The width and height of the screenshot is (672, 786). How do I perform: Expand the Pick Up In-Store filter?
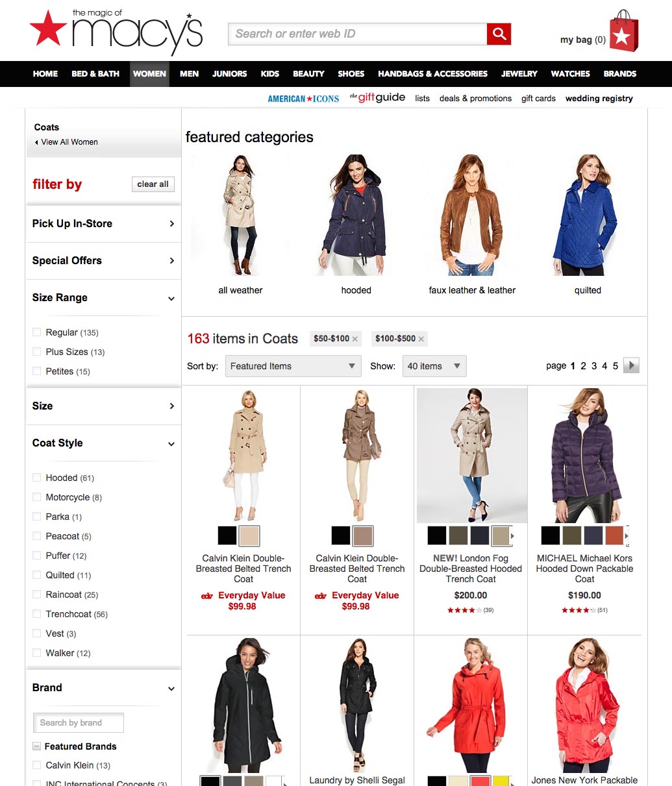[103, 223]
